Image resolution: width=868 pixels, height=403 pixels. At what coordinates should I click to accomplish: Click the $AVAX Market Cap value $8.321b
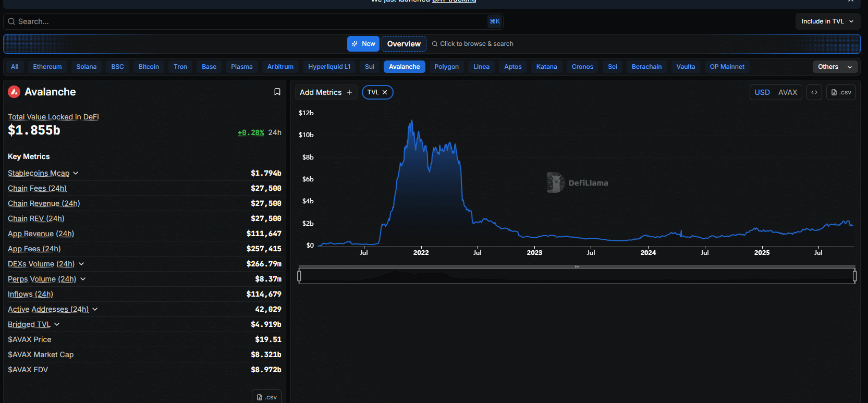(x=266, y=355)
